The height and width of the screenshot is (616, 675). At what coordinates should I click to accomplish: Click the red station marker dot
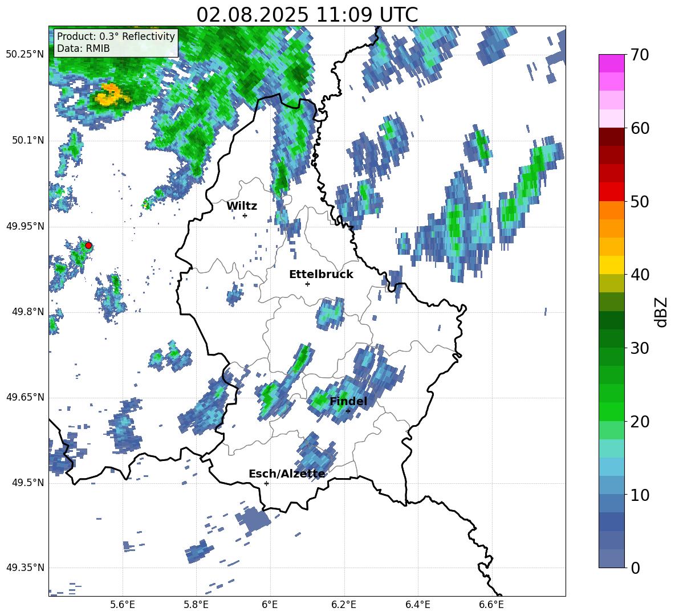click(88, 246)
